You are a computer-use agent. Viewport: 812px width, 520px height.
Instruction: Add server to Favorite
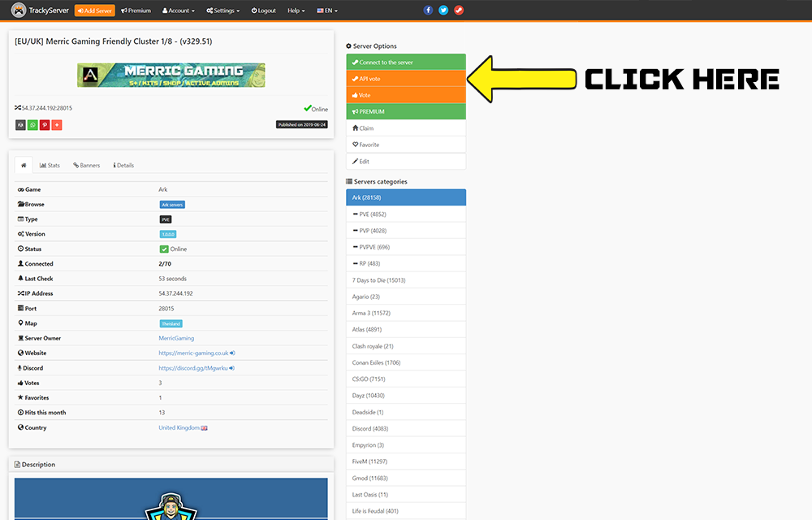click(x=406, y=145)
